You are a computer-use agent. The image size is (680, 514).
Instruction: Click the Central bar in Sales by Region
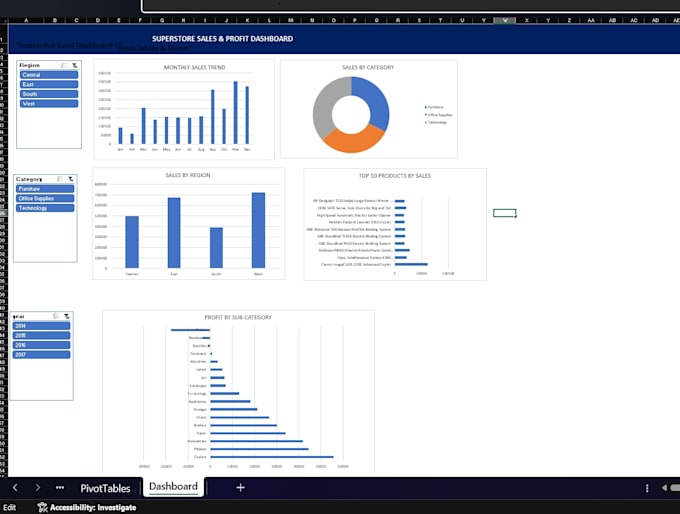132,242
